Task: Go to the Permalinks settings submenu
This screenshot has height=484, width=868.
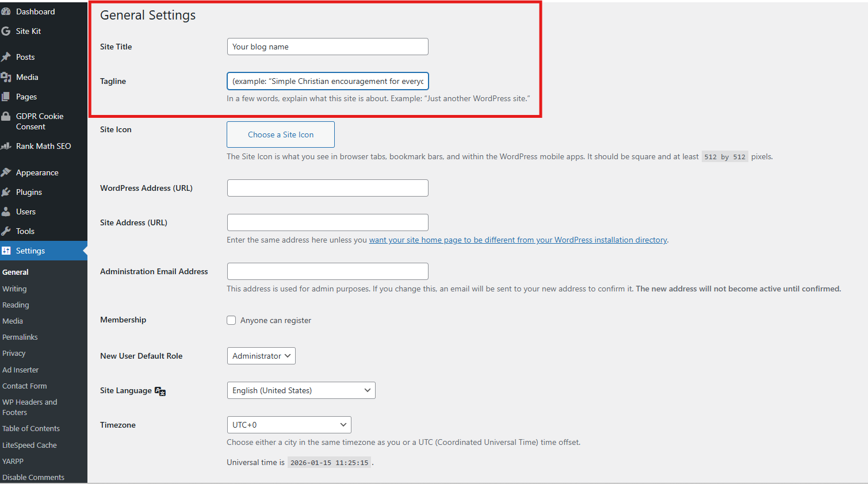Action: [20, 337]
